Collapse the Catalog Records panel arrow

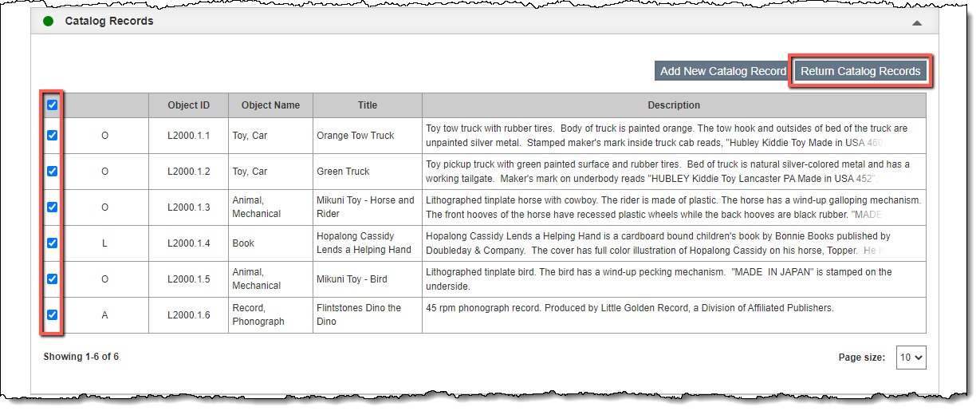click(x=917, y=23)
